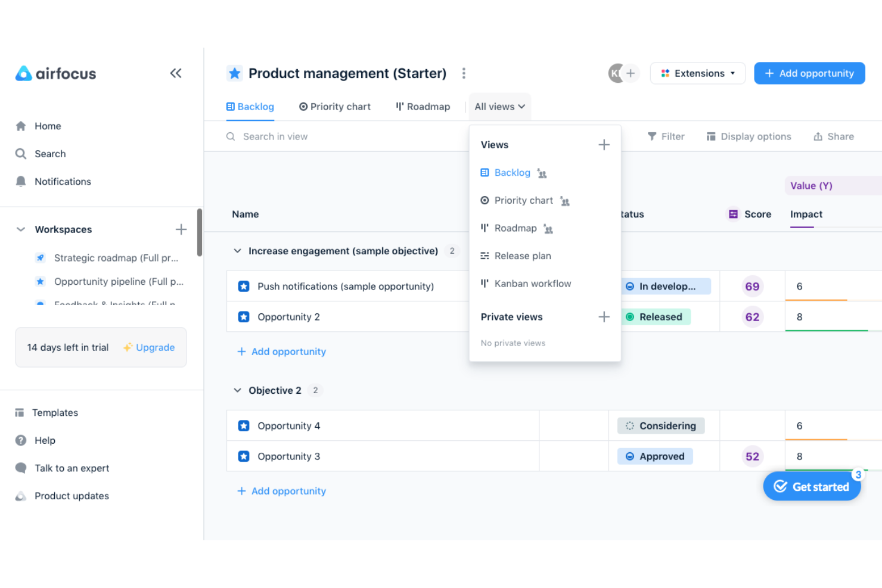Viewport: 882px width, 588px height.
Task: Click the score 69 badge
Action: [x=752, y=287]
